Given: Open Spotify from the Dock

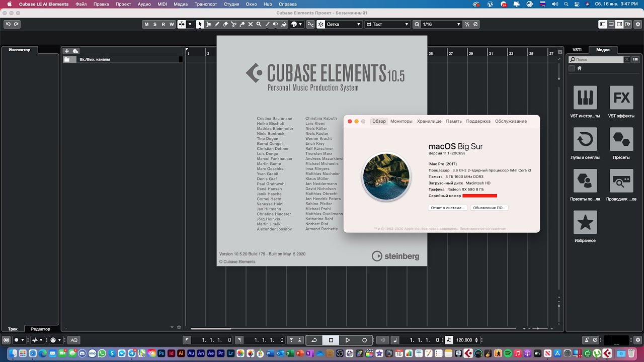Looking at the screenshot, I should [x=508, y=354].
